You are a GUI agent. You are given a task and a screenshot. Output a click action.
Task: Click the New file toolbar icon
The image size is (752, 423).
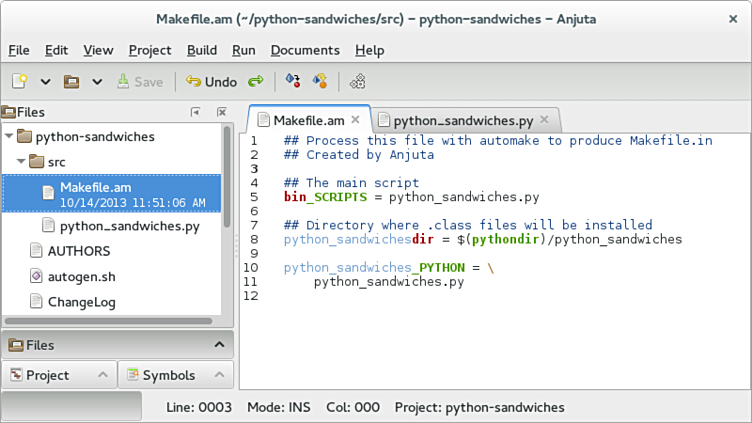(19, 82)
